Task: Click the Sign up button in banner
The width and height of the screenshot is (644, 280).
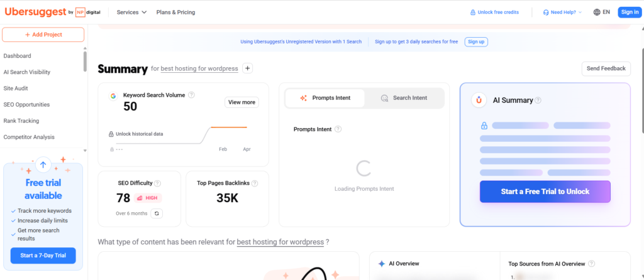Action: point(476,42)
